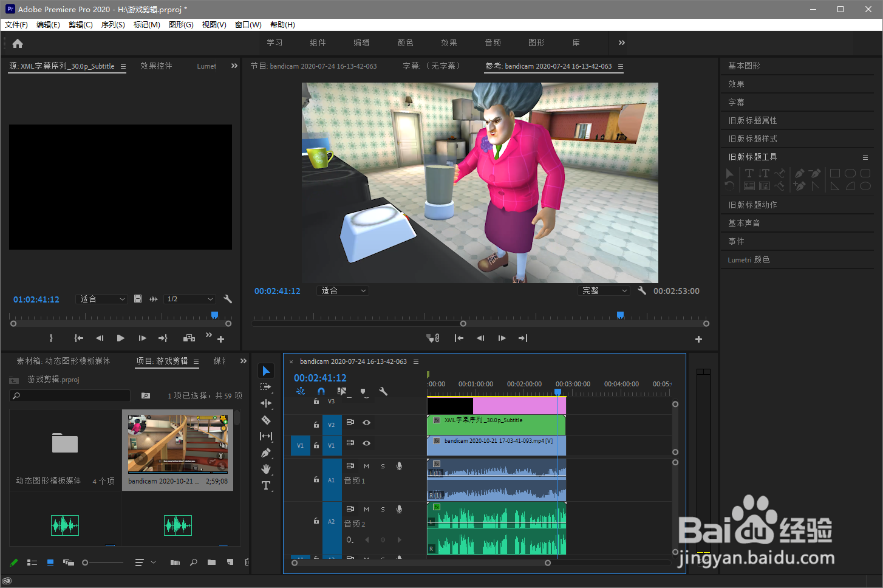Viewport: 883px width, 588px height.
Task: Open timeline sequence panel menu
Action: (416, 361)
